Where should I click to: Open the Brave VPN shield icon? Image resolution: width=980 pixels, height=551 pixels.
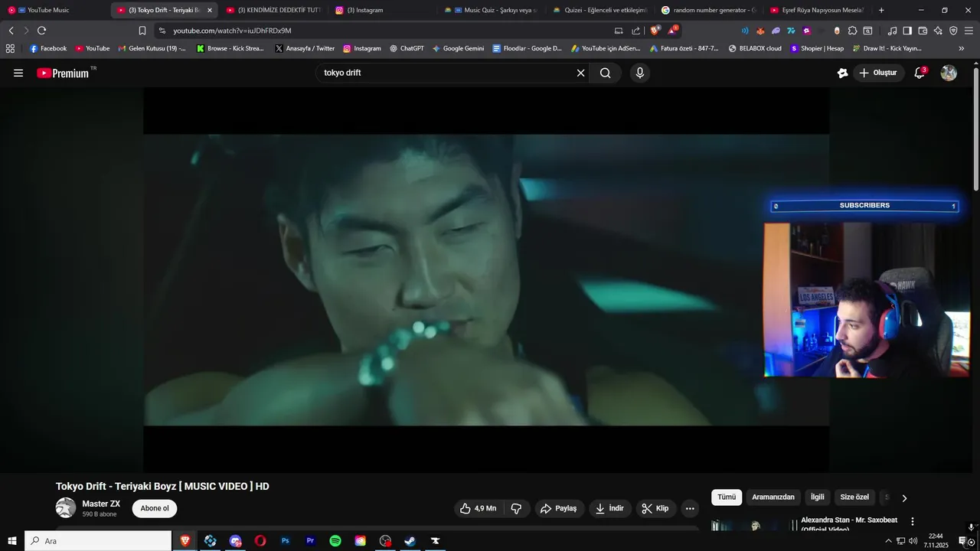(x=953, y=31)
